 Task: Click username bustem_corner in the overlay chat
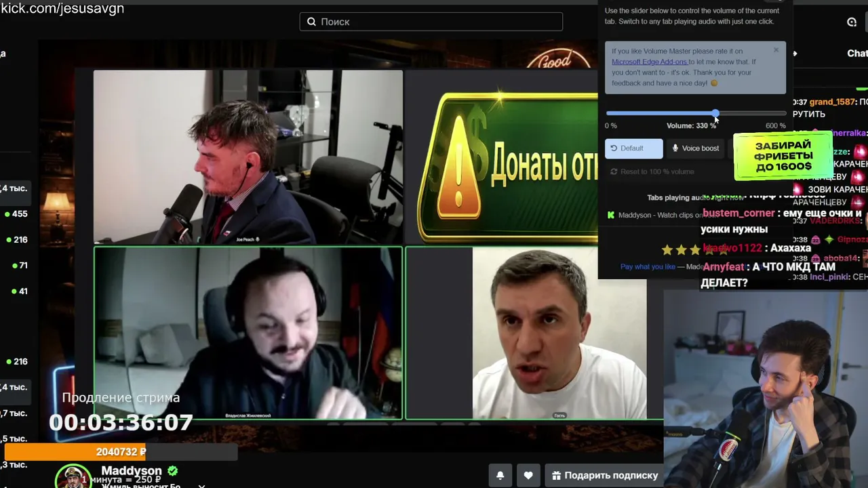click(x=738, y=213)
